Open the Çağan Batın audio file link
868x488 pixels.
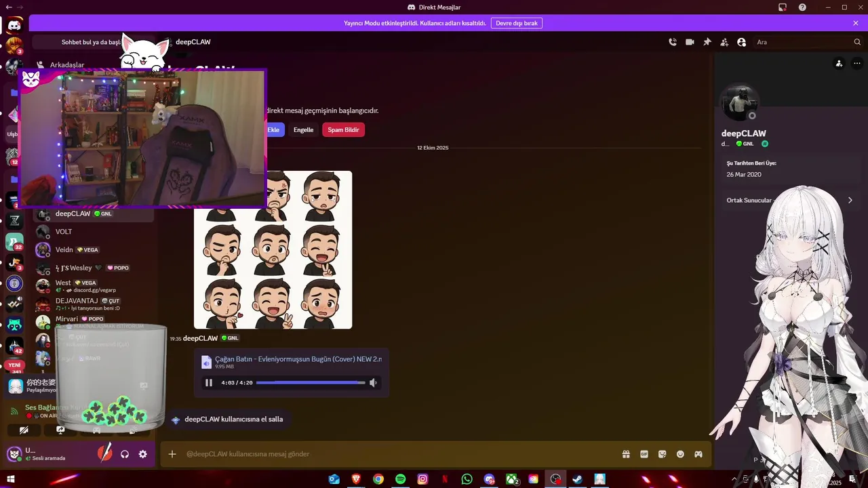coord(298,359)
